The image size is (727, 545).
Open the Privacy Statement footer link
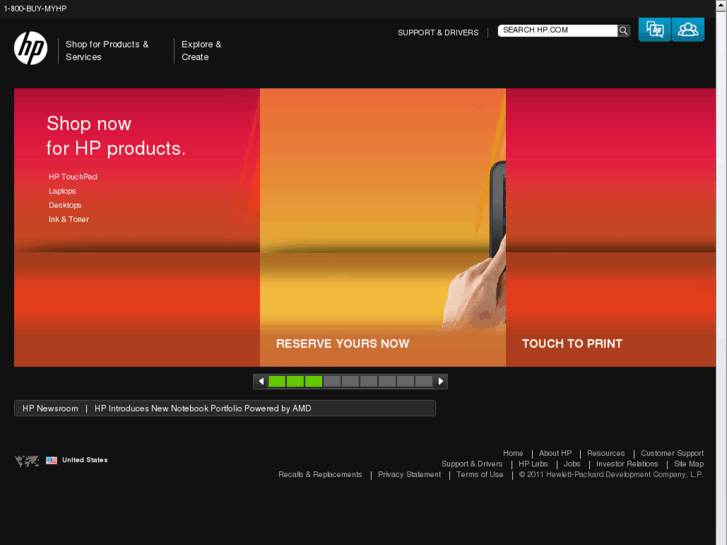tap(409, 474)
